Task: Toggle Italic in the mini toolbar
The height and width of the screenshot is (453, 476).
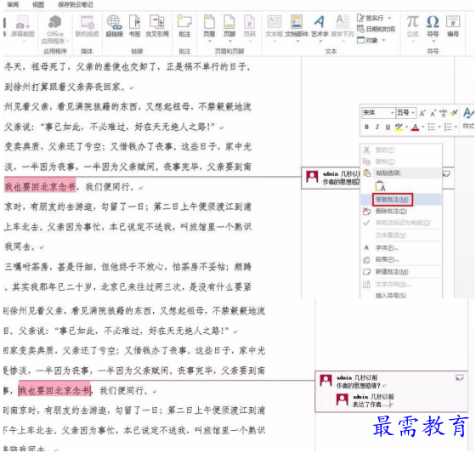Action: (x=377, y=127)
